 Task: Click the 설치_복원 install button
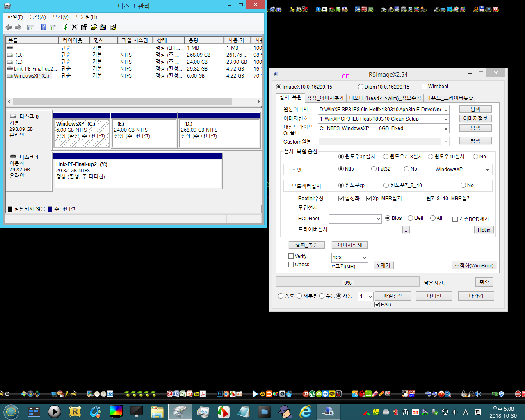(x=307, y=245)
